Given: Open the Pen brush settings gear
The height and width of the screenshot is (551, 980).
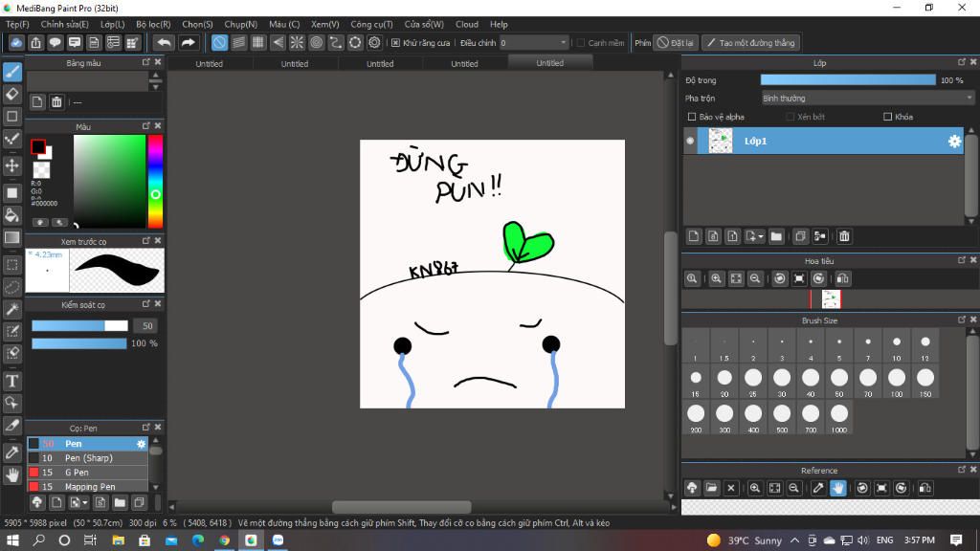Looking at the screenshot, I should coord(142,444).
